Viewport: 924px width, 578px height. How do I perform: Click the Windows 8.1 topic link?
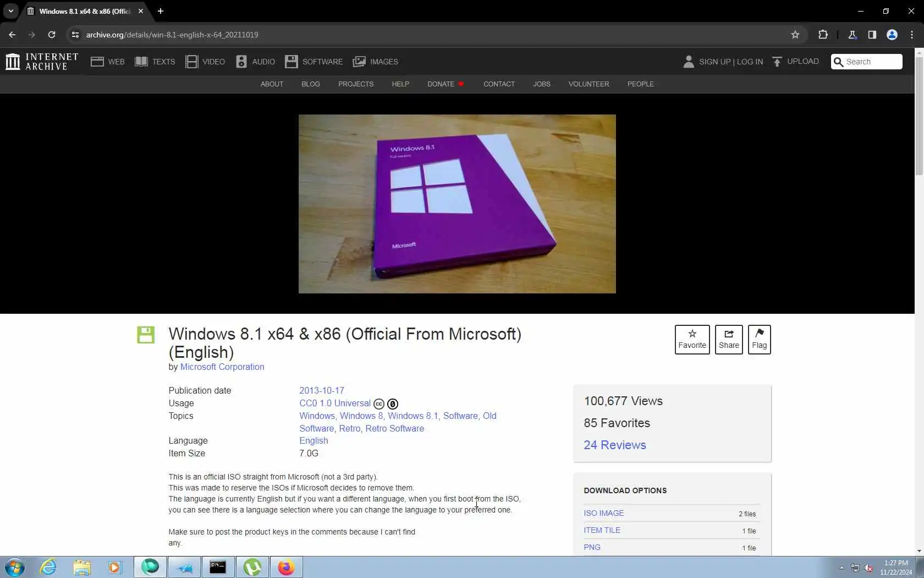413,416
